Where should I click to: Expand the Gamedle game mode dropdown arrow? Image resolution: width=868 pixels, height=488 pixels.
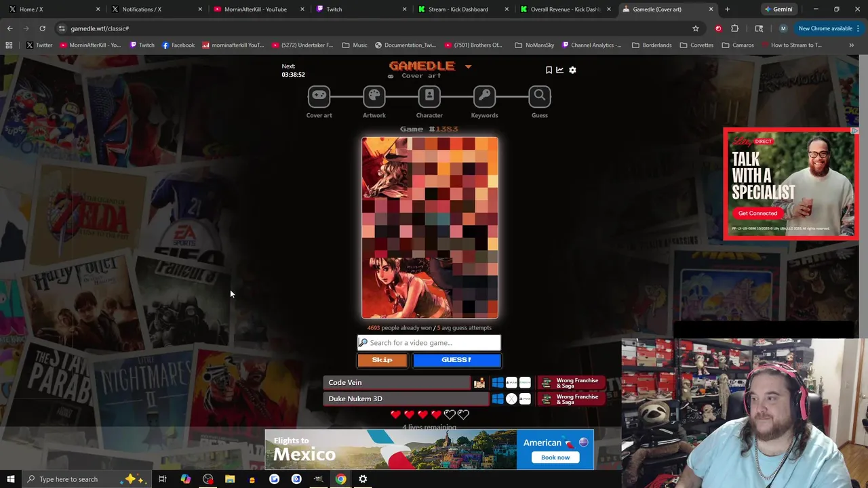coord(468,66)
